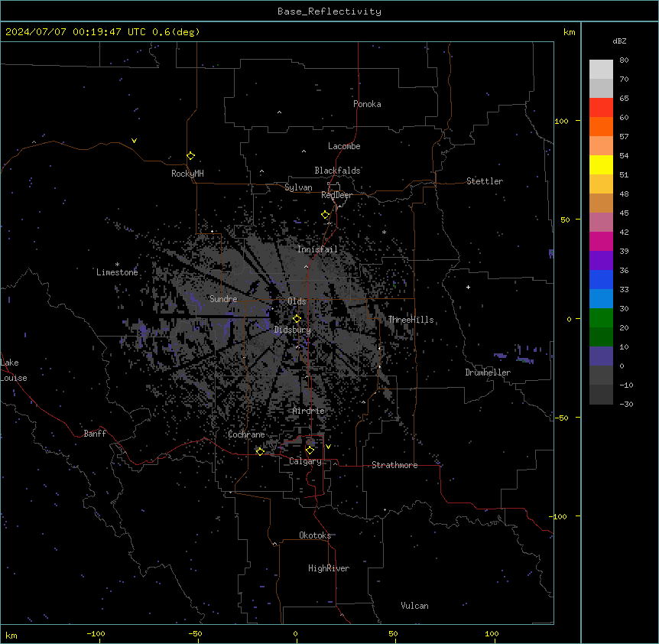Click the RockyMH label

coord(187,174)
